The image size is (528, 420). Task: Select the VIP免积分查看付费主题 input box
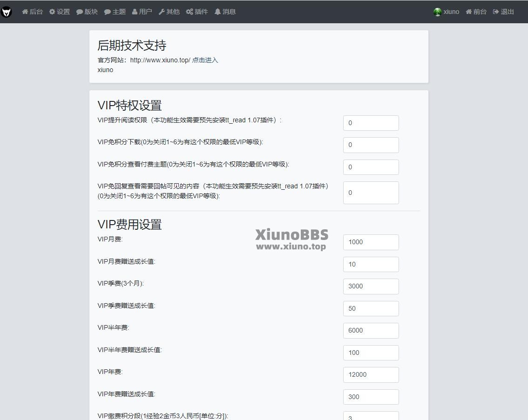pyautogui.click(x=371, y=167)
